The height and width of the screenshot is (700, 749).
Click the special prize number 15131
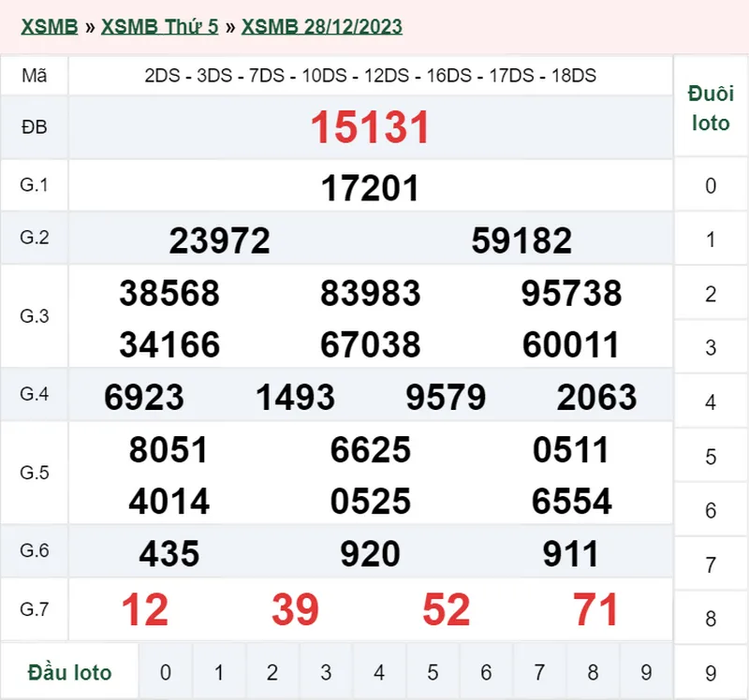pos(370,127)
